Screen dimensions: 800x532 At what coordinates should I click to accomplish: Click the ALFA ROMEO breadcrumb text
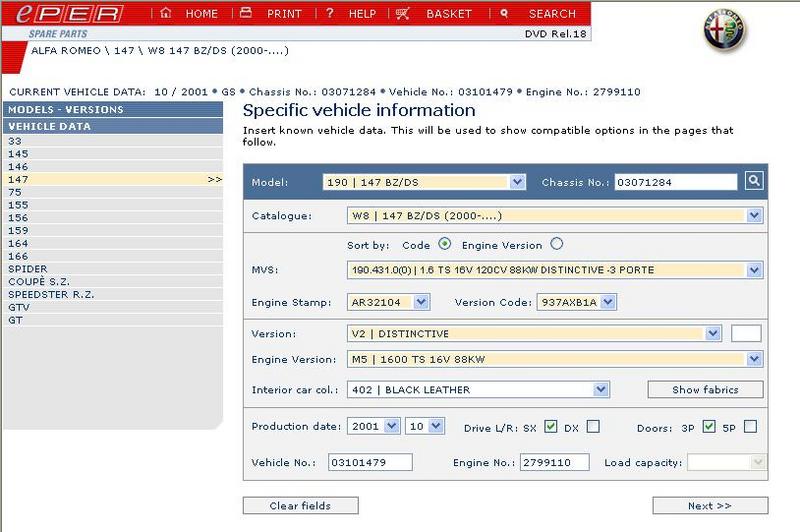66,50
